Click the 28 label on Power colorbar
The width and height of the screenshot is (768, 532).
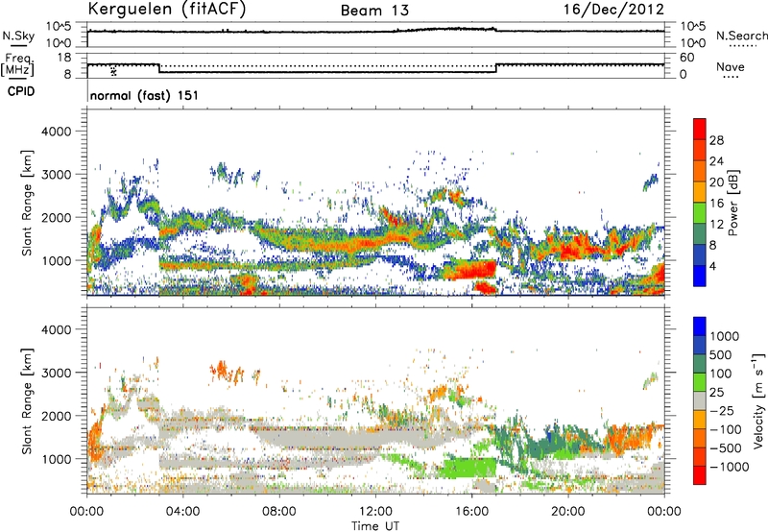pos(716,140)
